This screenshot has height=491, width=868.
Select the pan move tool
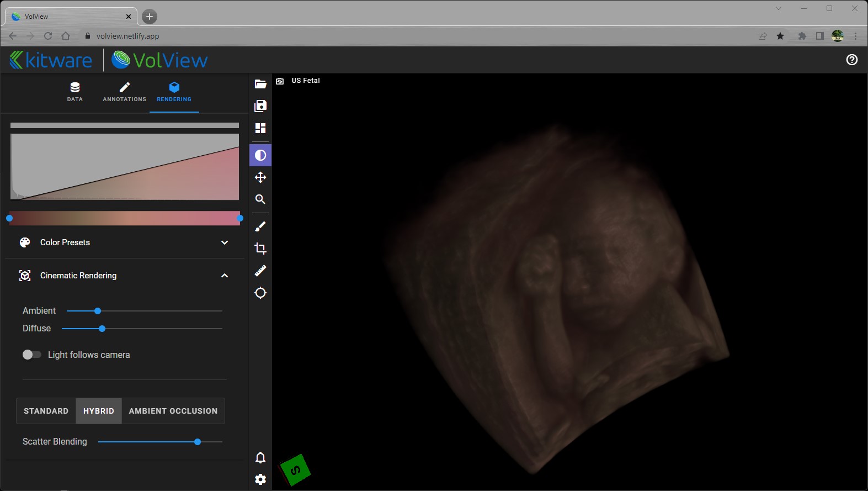click(260, 177)
